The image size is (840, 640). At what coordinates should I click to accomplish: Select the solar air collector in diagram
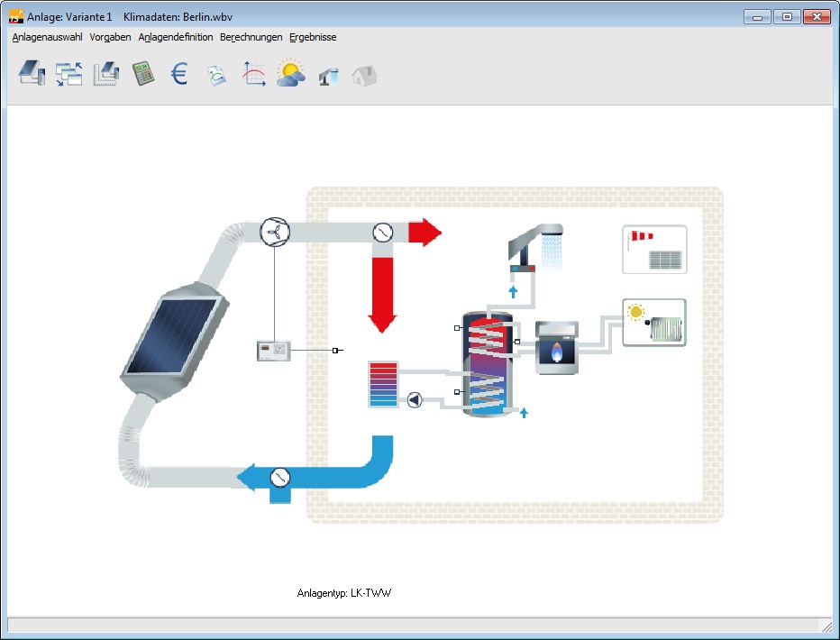pos(175,343)
